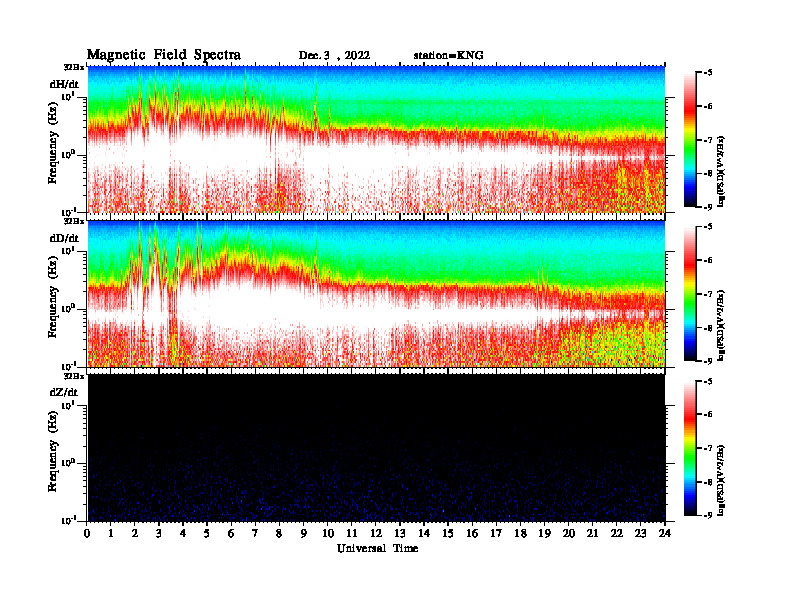Click hour 8 on the Universal Time axis

point(279,534)
